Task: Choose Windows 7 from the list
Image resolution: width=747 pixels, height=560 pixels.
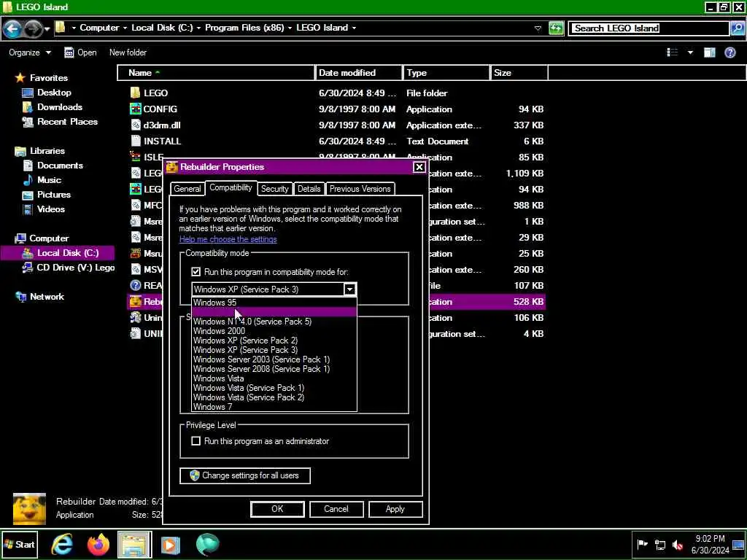Action: [274, 407]
